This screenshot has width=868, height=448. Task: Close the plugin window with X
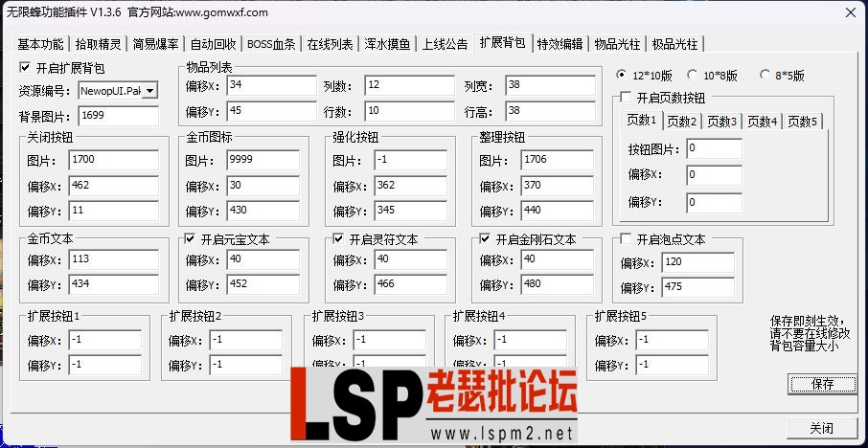[851, 12]
